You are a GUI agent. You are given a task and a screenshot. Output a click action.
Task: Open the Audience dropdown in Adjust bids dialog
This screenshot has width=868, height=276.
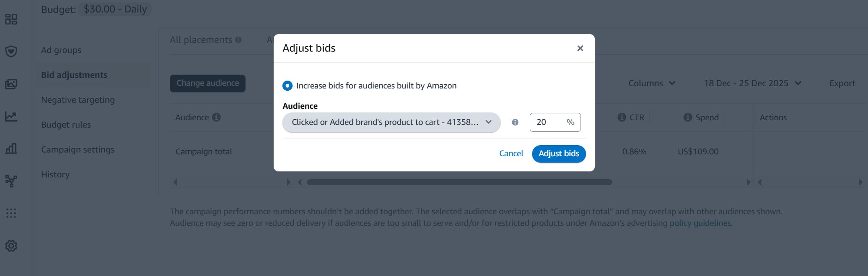(x=391, y=122)
